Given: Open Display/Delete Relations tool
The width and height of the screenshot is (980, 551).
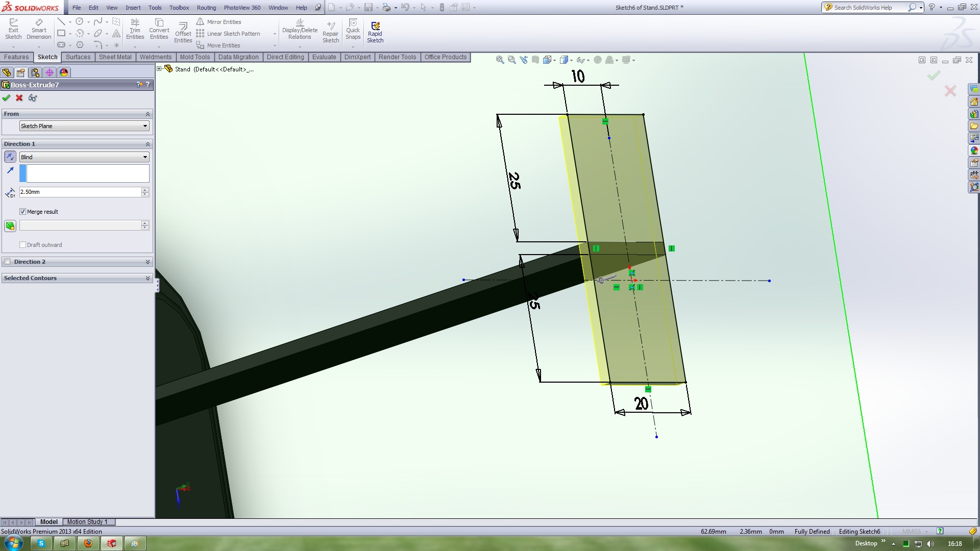Looking at the screenshot, I should pyautogui.click(x=300, y=29).
